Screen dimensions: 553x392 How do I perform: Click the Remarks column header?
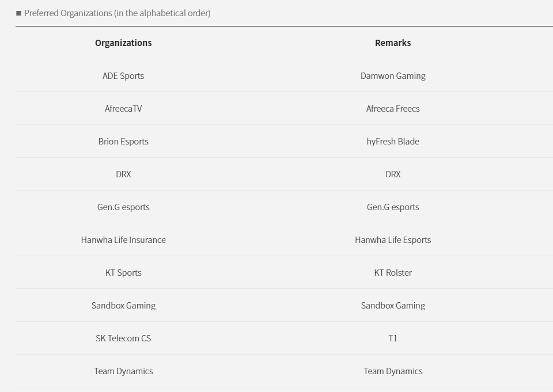tap(393, 43)
